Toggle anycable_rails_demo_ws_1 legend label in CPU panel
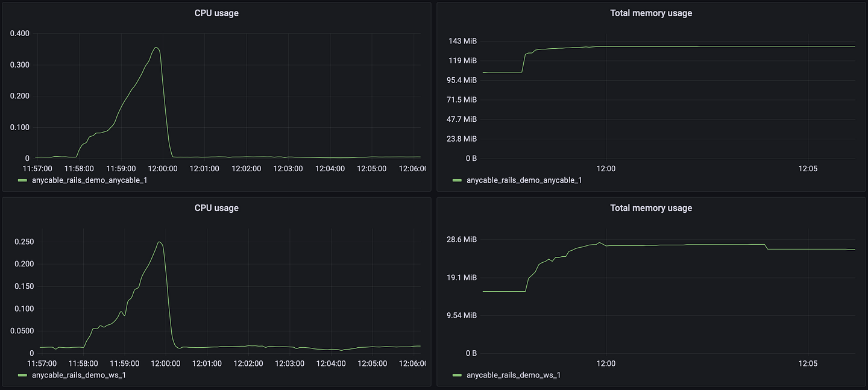 79,375
